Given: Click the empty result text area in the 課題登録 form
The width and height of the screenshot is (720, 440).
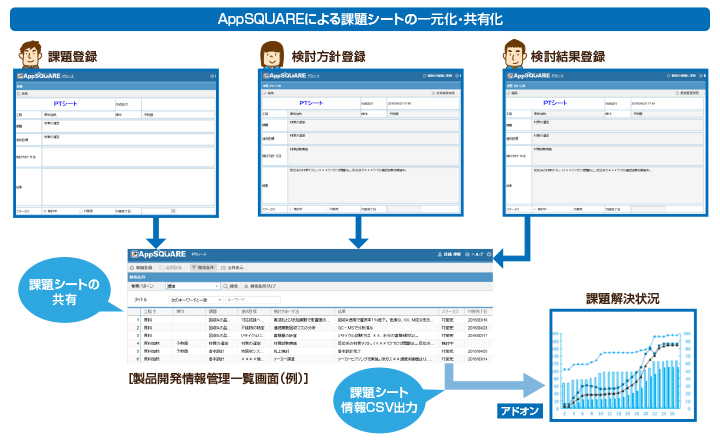Looking at the screenshot, I should pos(128,187).
